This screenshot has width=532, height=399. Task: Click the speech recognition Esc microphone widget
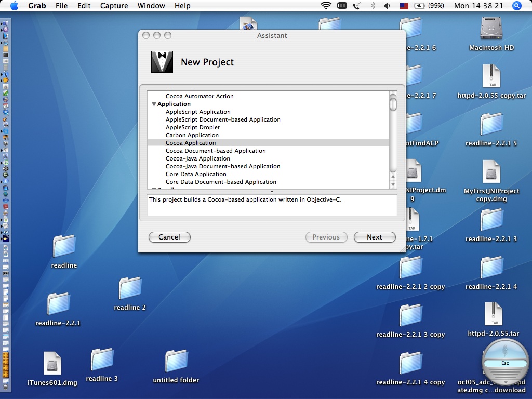click(x=505, y=363)
